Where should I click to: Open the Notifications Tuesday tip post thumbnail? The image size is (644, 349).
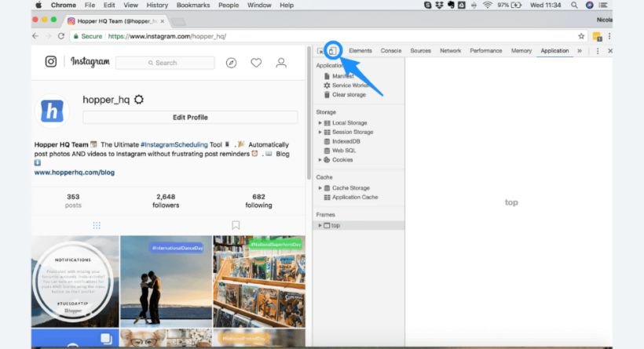tap(75, 282)
